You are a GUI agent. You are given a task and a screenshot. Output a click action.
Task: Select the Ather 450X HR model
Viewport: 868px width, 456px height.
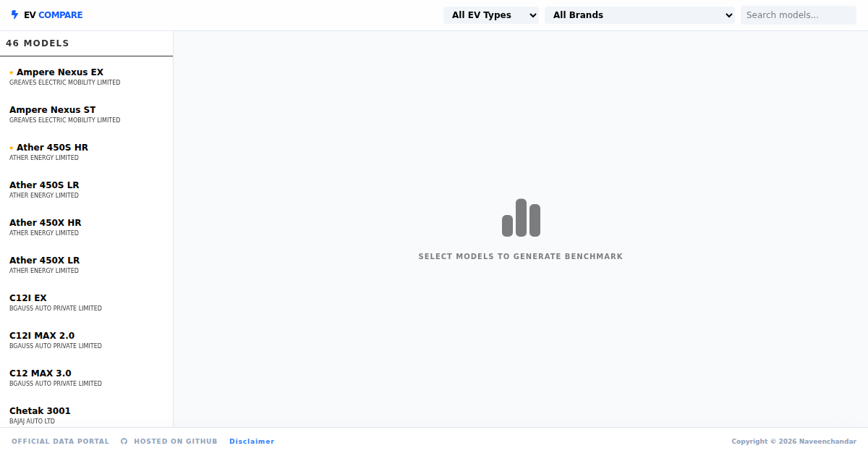point(45,223)
